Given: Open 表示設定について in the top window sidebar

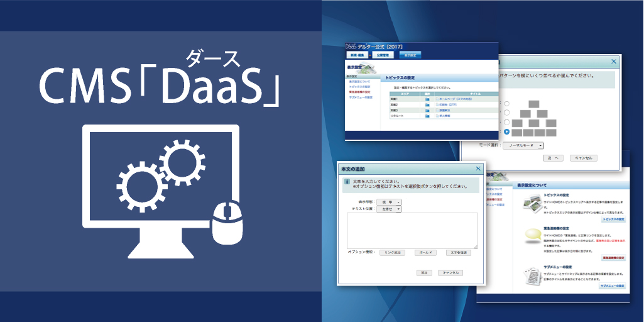Looking at the screenshot, I should point(359,82).
